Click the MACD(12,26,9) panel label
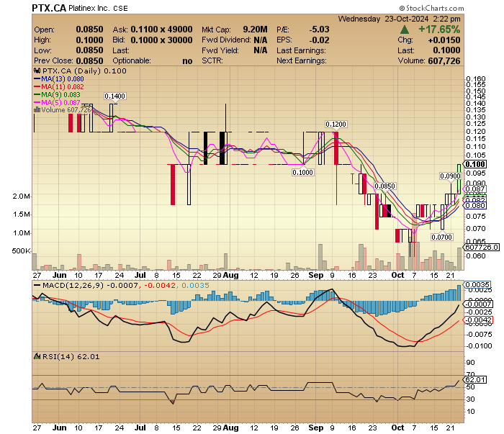The height and width of the screenshot is (434, 504). tap(73, 285)
